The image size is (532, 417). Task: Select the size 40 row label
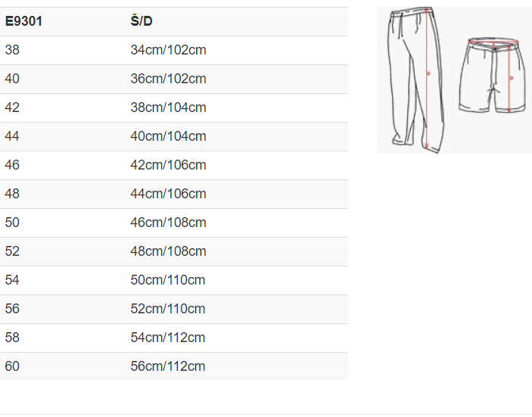[12, 79]
